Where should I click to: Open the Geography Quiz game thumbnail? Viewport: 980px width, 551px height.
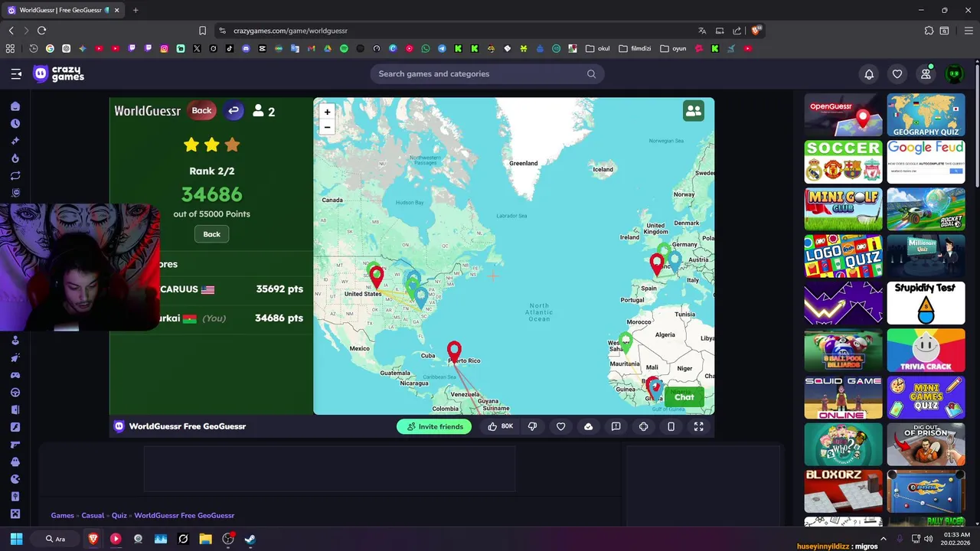926,115
